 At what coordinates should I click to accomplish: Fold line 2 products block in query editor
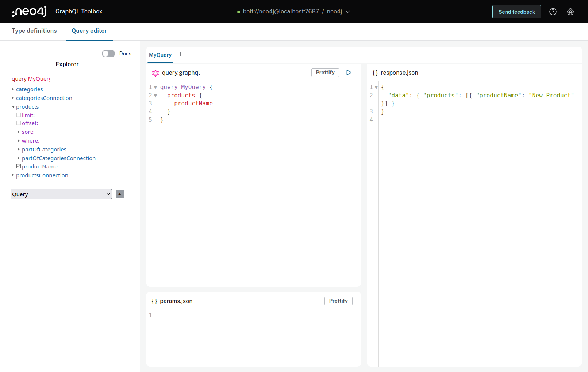tap(155, 96)
